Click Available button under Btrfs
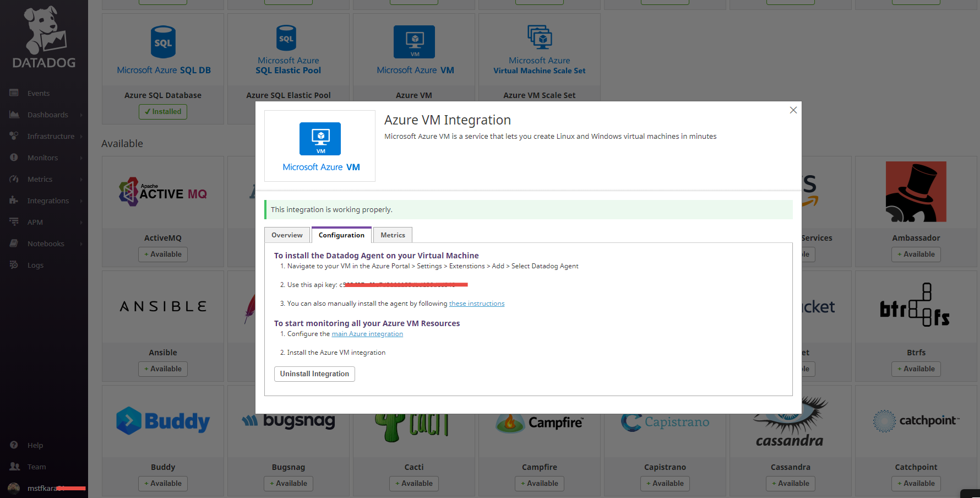 916,369
